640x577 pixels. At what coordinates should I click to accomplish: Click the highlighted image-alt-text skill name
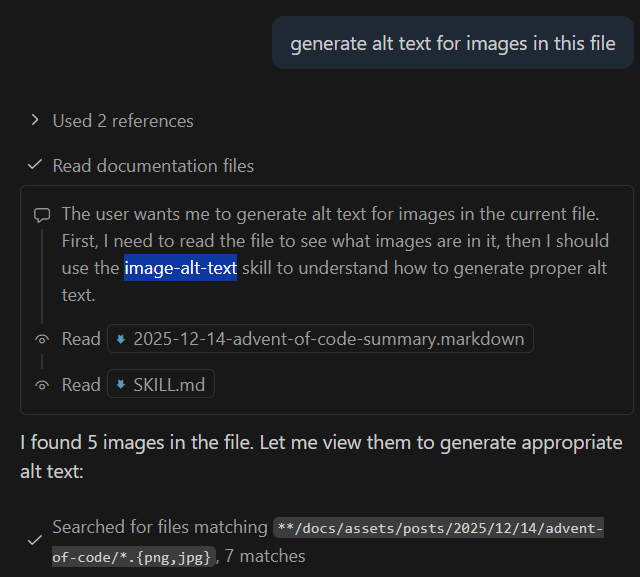coord(180,268)
